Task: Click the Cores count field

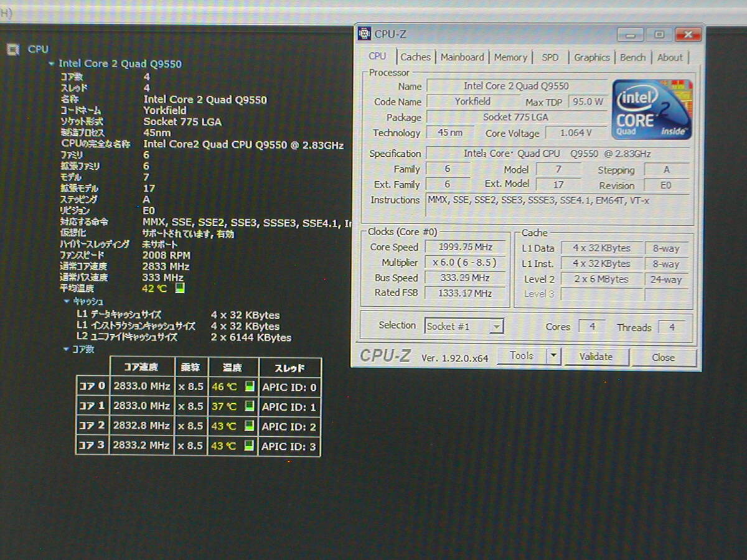Action: click(591, 327)
